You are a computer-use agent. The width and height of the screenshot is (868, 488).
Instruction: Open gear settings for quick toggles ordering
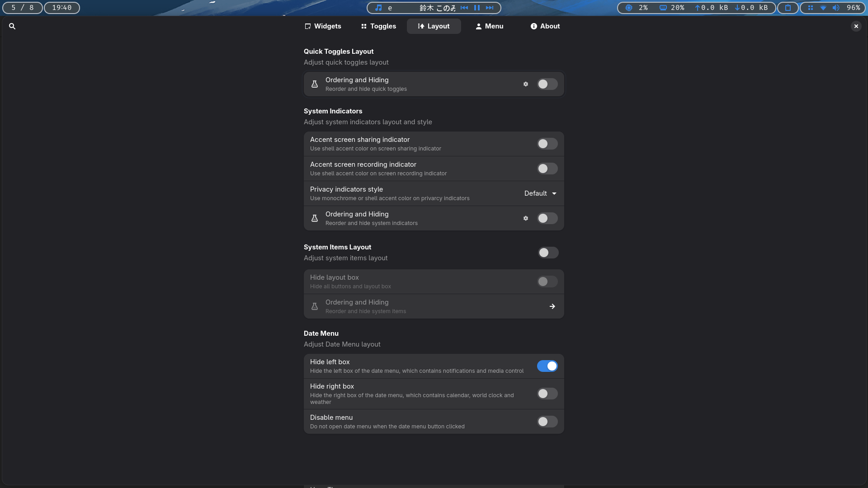pyautogui.click(x=526, y=84)
